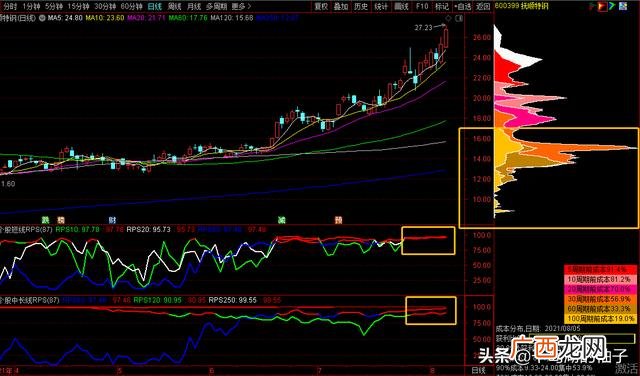The image size is (640, 376).
Task: Click the orange event marker beside the green 减 marker
Action: pyautogui.click(x=338, y=220)
